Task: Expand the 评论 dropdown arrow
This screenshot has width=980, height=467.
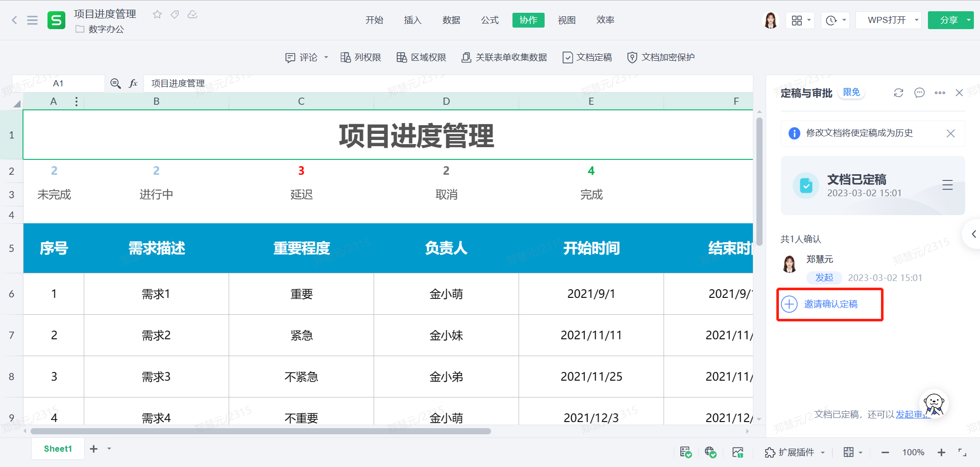Action: click(x=326, y=57)
